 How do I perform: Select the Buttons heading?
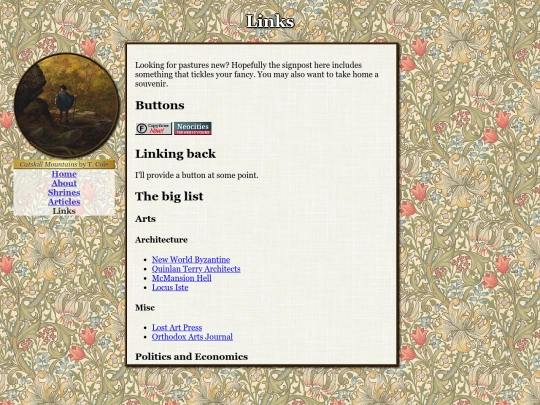[x=160, y=105]
